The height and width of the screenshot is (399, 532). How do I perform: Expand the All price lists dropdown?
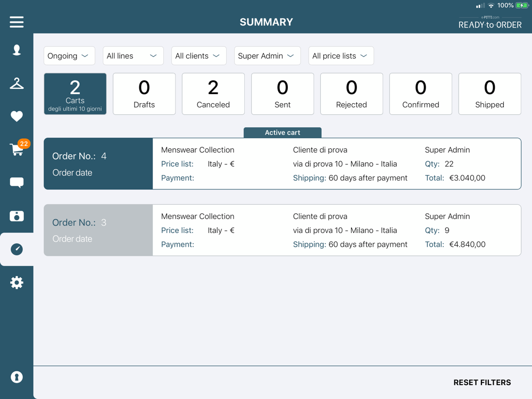pyautogui.click(x=340, y=56)
